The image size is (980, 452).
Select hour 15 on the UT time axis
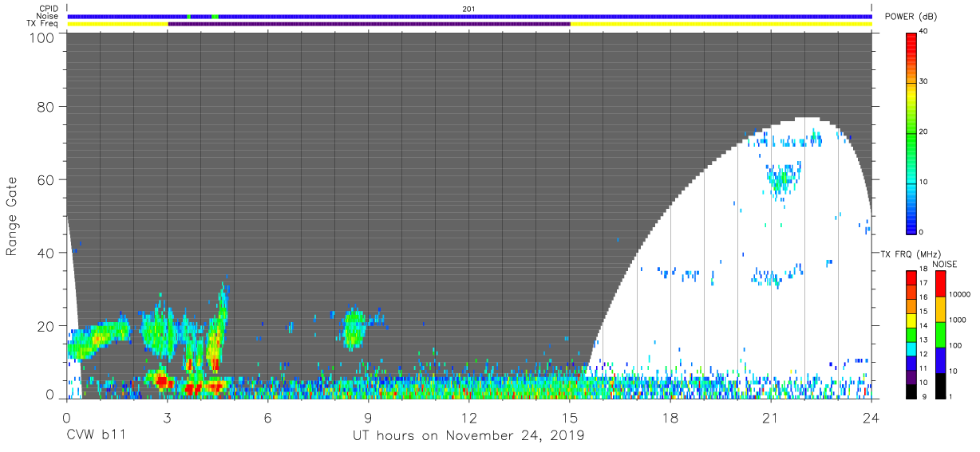pos(569,418)
